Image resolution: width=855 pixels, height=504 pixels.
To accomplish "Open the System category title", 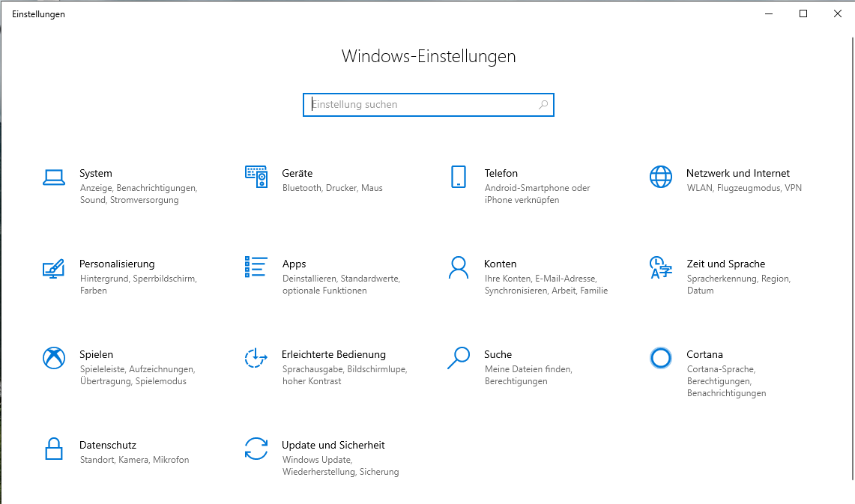I will 96,173.
